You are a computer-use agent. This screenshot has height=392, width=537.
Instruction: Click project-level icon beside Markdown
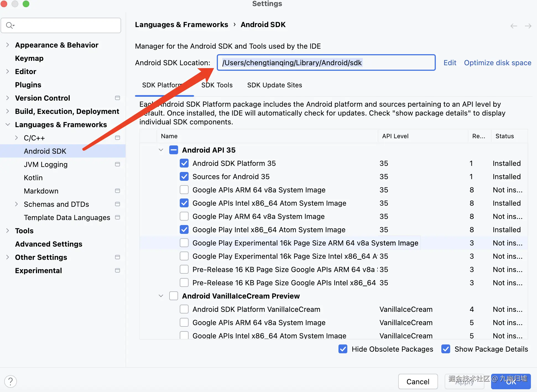[x=118, y=191]
